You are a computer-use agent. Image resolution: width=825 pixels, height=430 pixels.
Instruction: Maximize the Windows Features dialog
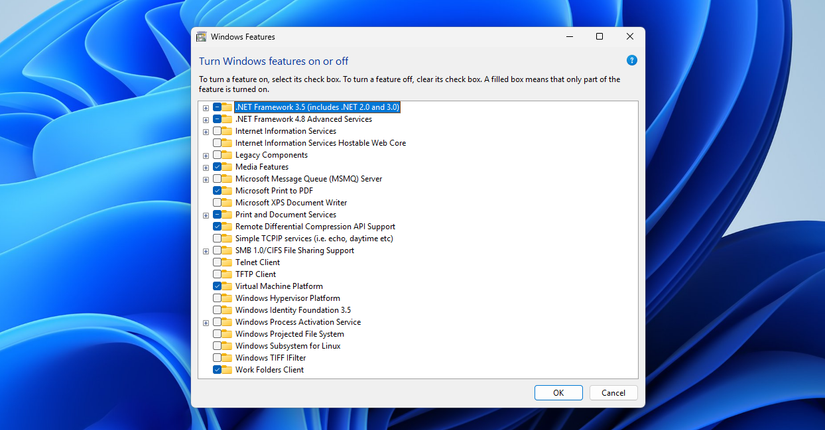599,36
